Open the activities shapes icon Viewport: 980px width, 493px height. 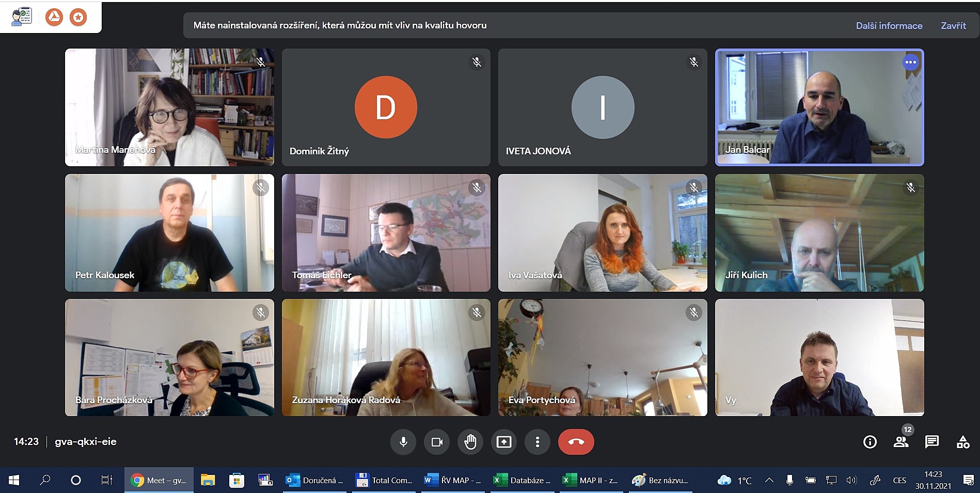pyautogui.click(x=963, y=442)
